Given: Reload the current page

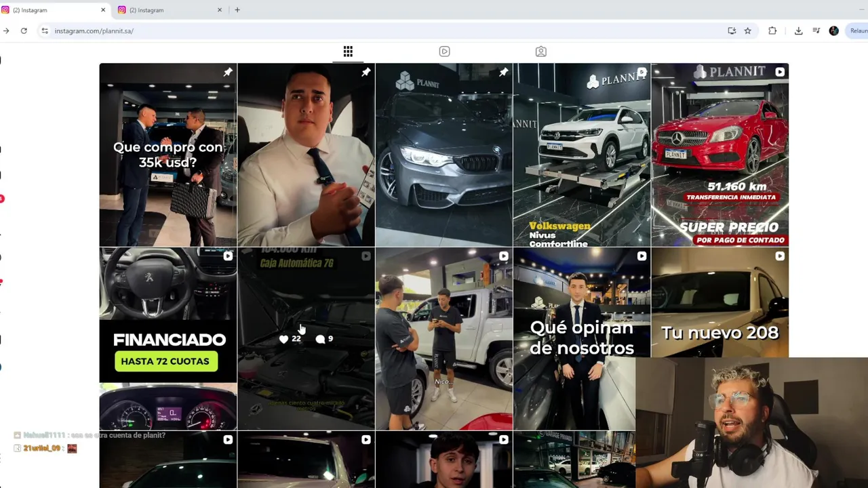Looking at the screenshot, I should pos(24,30).
